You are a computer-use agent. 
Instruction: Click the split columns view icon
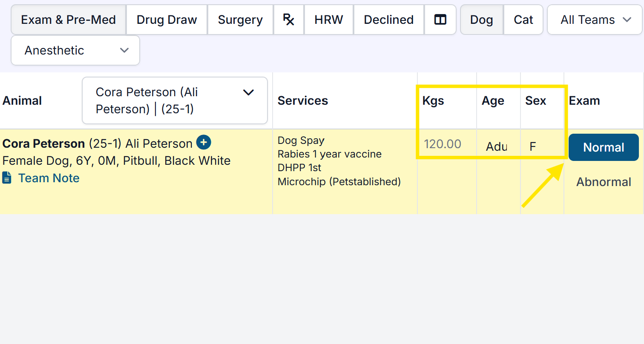coord(440,20)
